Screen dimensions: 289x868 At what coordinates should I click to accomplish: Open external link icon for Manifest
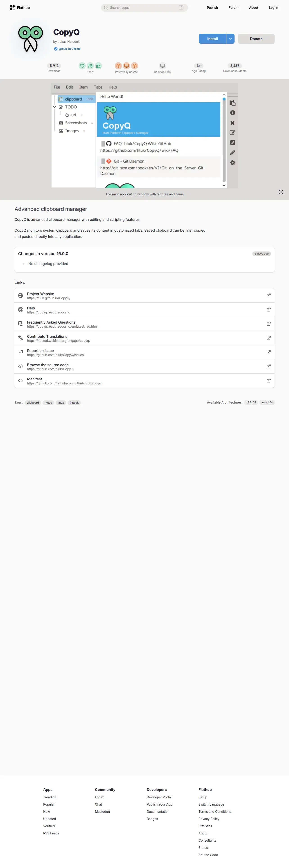tap(269, 381)
